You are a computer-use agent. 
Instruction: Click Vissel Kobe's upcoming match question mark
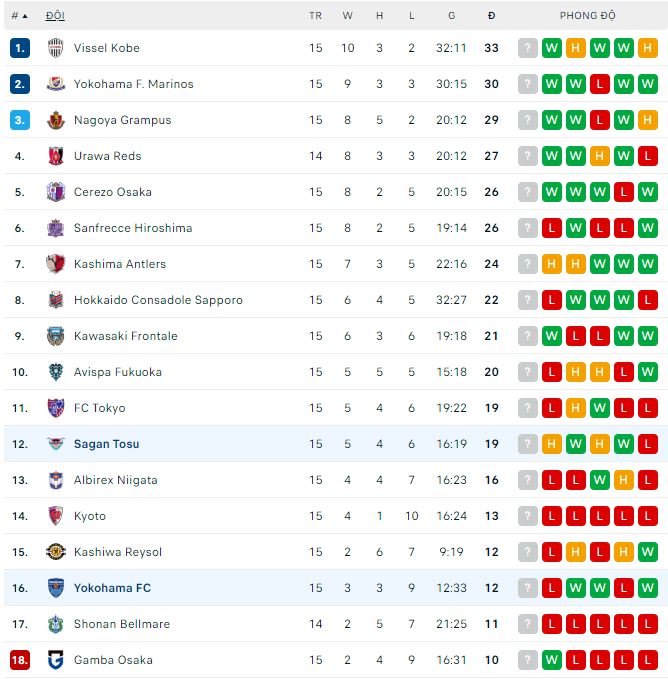[x=528, y=48]
